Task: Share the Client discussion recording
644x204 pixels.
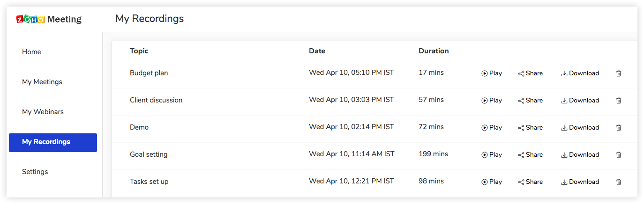Action: (530, 101)
